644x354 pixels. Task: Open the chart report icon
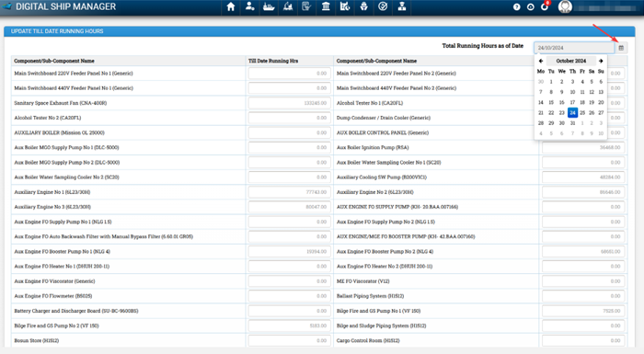345,6
